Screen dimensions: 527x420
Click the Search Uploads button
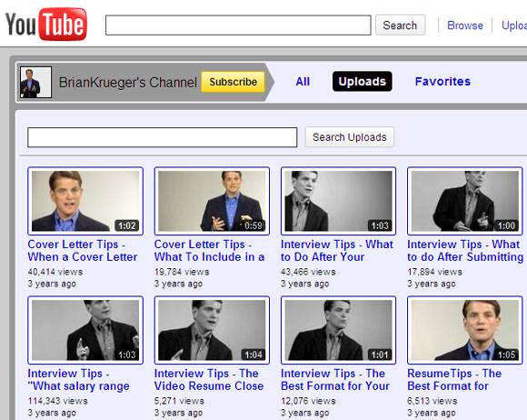point(350,137)
